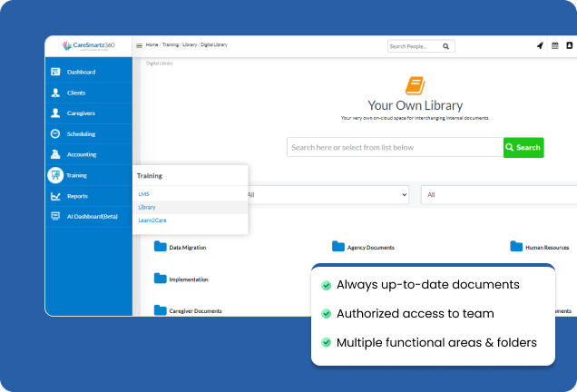The height and width of the screenshot is (392, 577).
Task: Open the second 'All' filter dropdown
Action: (x=498, y=194)
